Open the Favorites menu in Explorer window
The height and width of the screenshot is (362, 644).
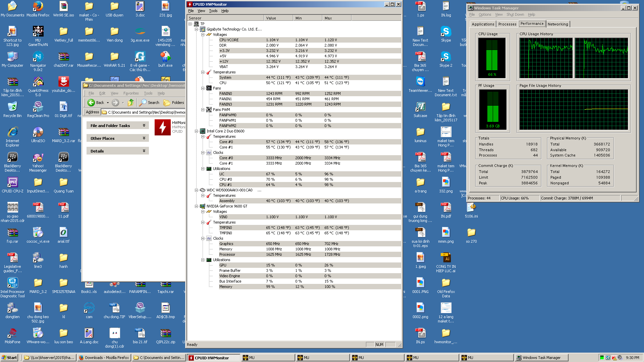point(131,93)
